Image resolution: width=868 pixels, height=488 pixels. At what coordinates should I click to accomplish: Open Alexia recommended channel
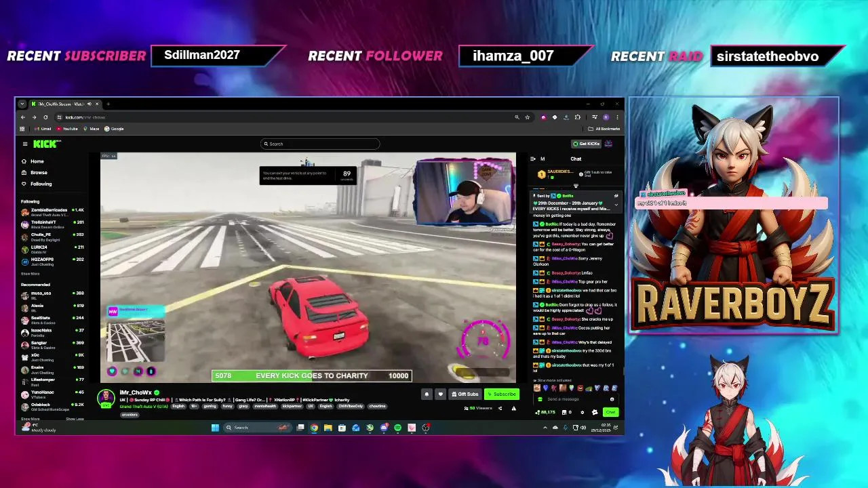(x=53, y=306)
